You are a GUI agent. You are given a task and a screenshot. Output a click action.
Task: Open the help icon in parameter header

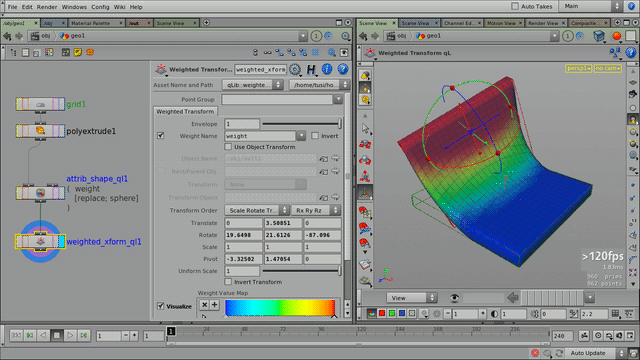click(343, 69)
